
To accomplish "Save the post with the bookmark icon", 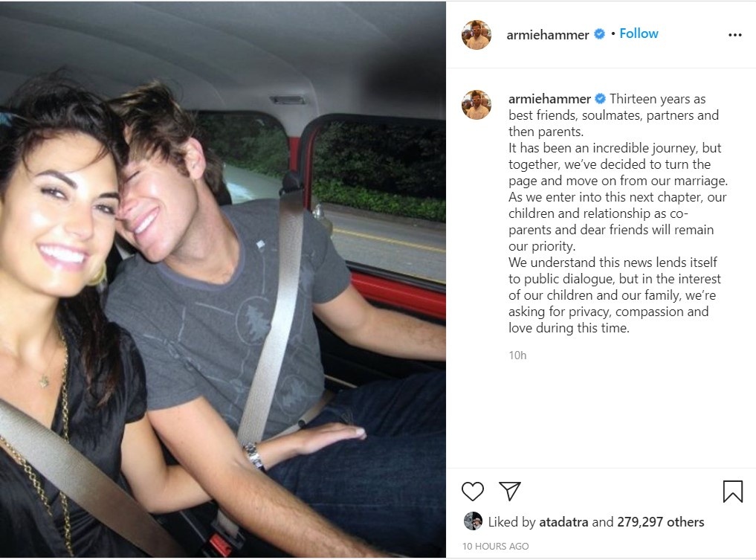I will (x=732, y=492).
